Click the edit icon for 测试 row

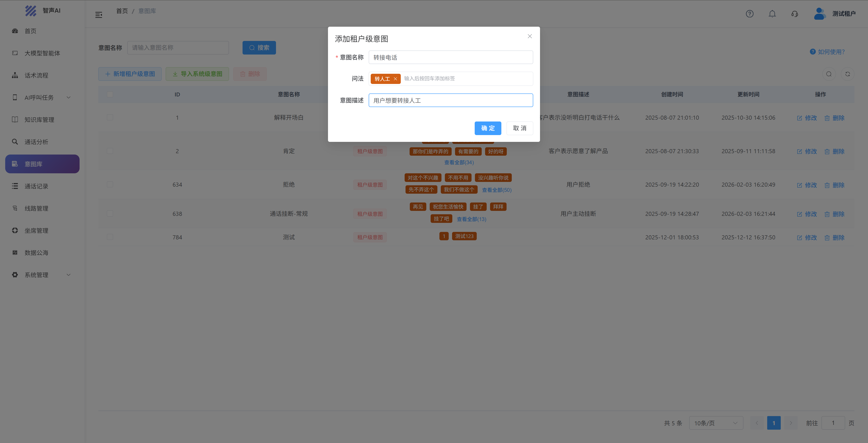pos(799,238)
